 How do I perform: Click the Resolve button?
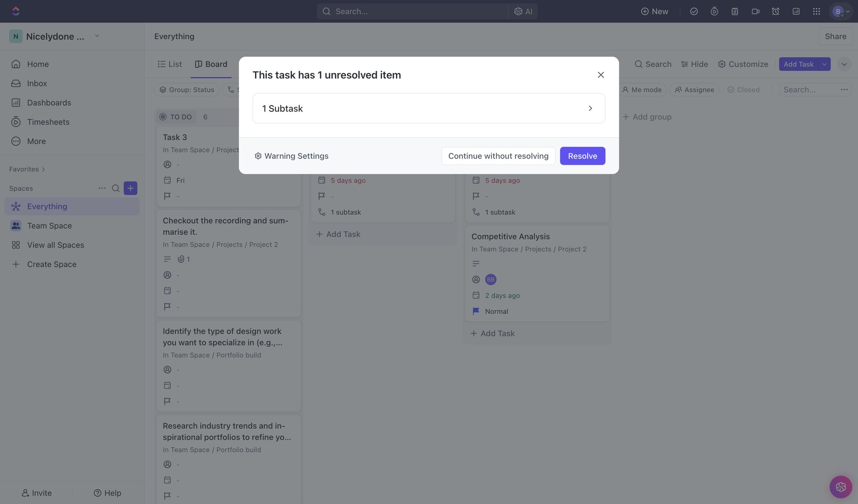tap(582, 155)
